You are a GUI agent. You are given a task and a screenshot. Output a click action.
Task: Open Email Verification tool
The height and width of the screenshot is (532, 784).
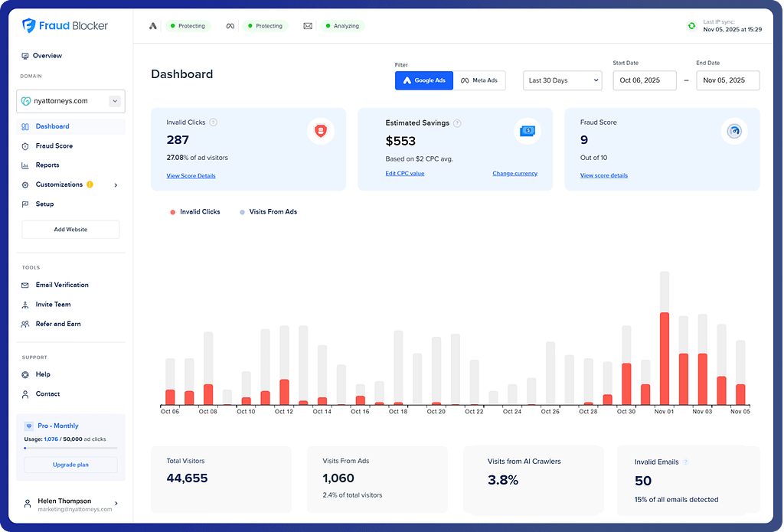click(x=62, y=285)
